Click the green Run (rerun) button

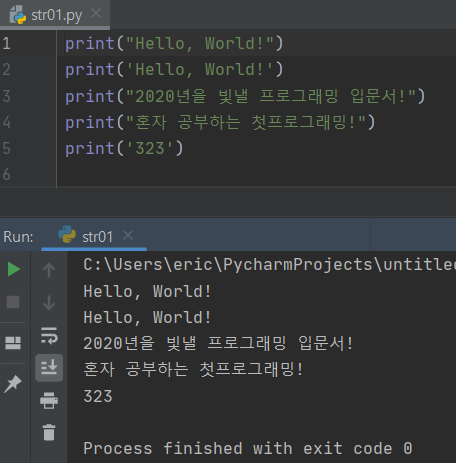click(x=14, y=269)
